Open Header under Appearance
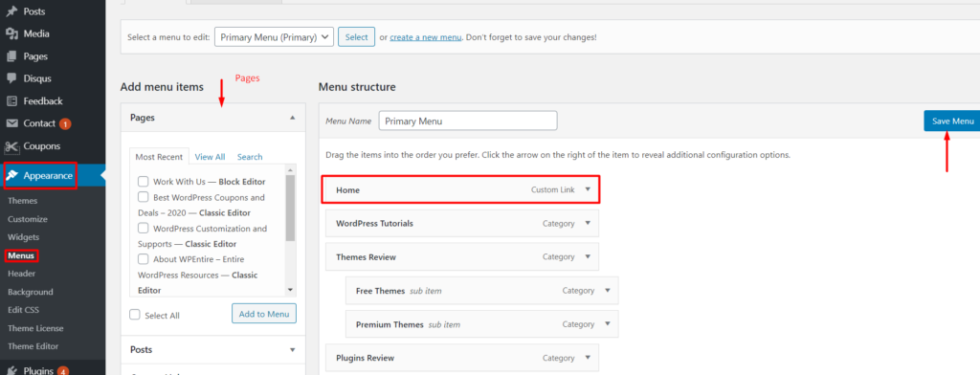The image size is (980, 375). point(21,274)
